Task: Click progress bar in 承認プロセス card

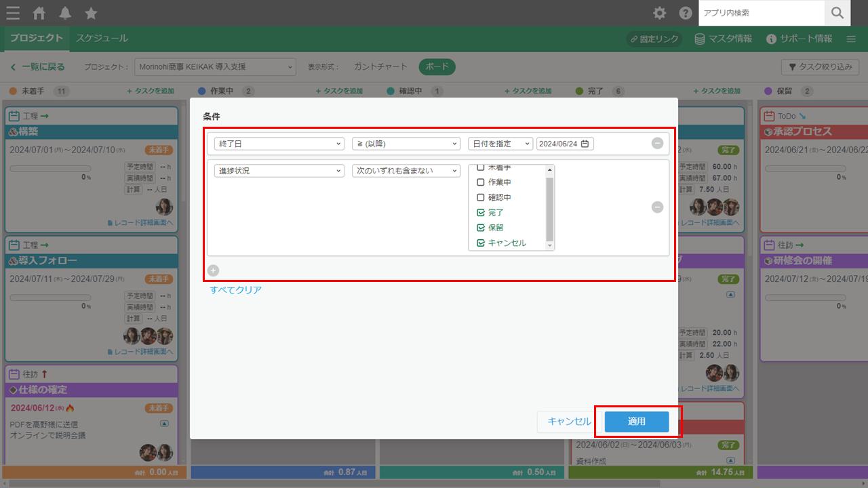Action: [x=806, y=167]
